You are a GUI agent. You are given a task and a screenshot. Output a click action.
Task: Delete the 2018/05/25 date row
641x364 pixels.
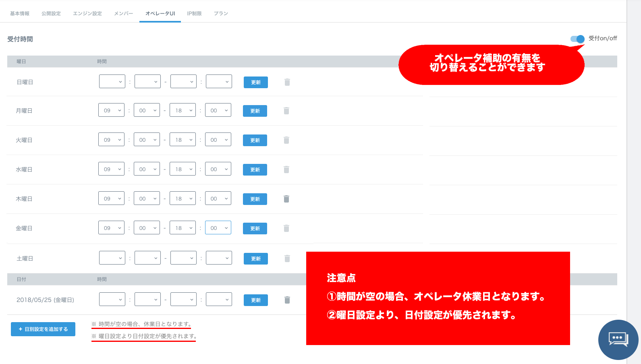tap(287, 300)
